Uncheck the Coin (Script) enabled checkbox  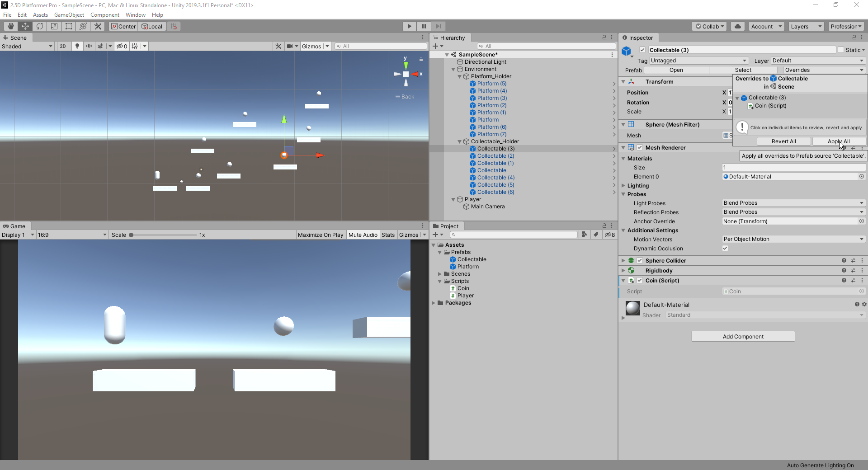pyautogui.click(x=640, y=280)
